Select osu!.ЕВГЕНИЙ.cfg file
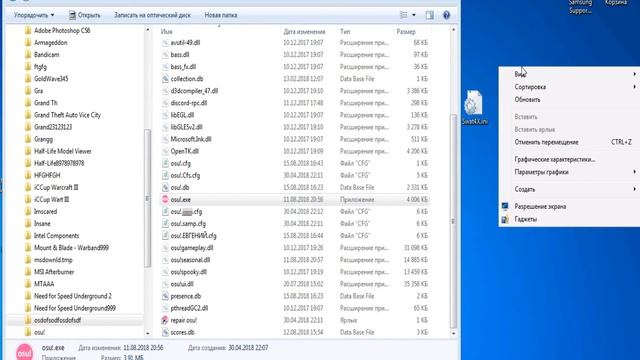 [x=193, y=236]
